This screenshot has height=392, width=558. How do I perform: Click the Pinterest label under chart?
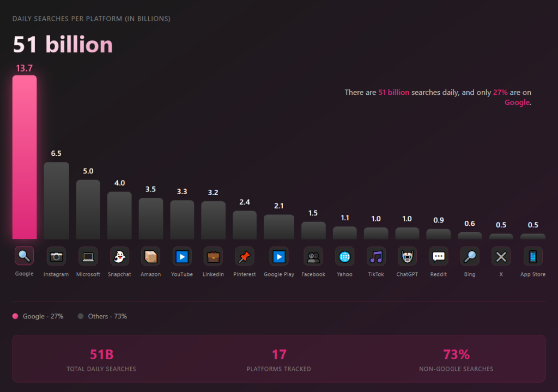(245, 274)
